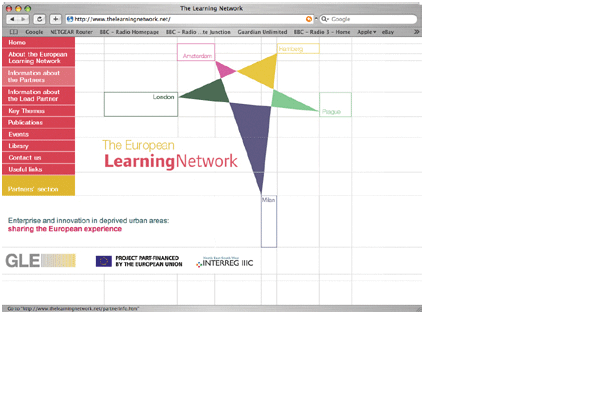Open the Guardian Unlimited bookmark

point(262,32)
